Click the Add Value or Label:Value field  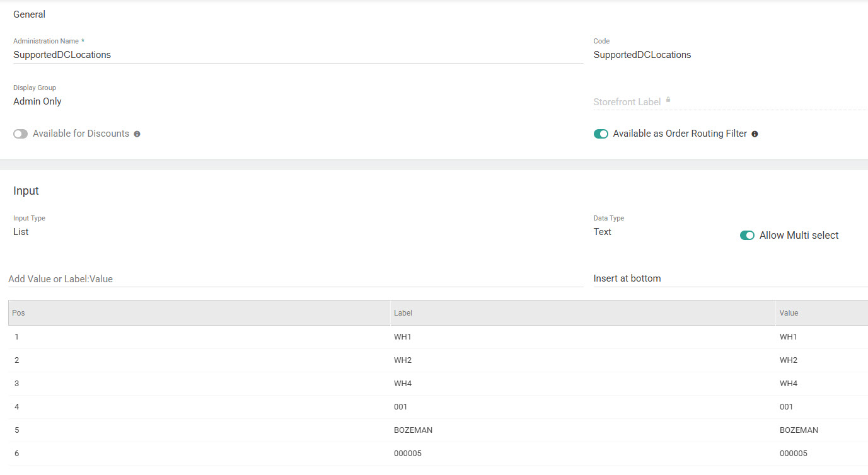252,278
